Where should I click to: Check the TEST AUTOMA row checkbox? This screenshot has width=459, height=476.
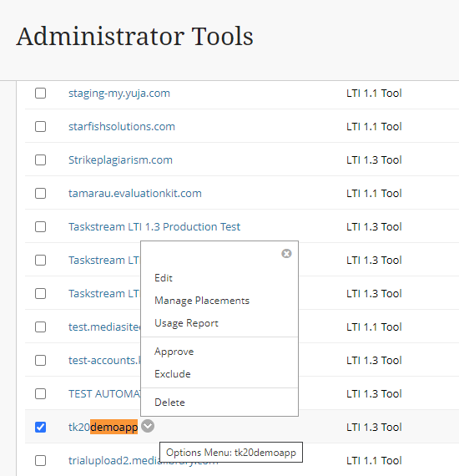point(40,393)
